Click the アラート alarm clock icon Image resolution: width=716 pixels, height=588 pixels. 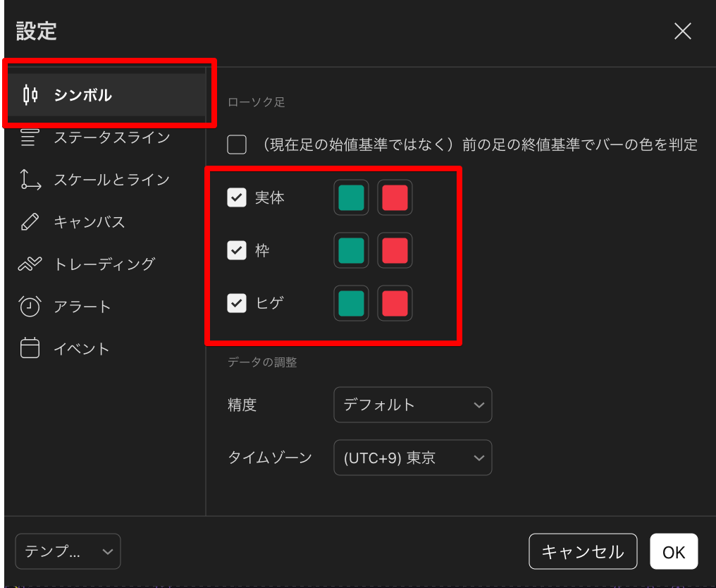point(30,307)
